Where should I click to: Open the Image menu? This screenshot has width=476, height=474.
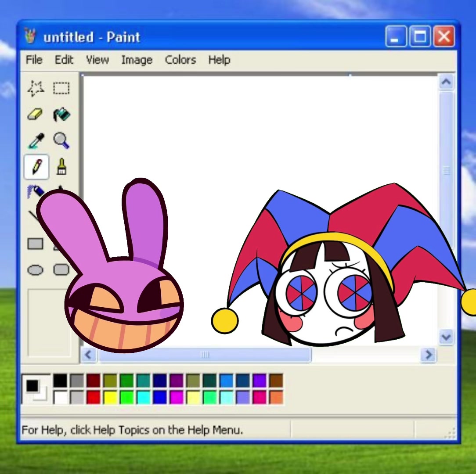coord(137,60)
